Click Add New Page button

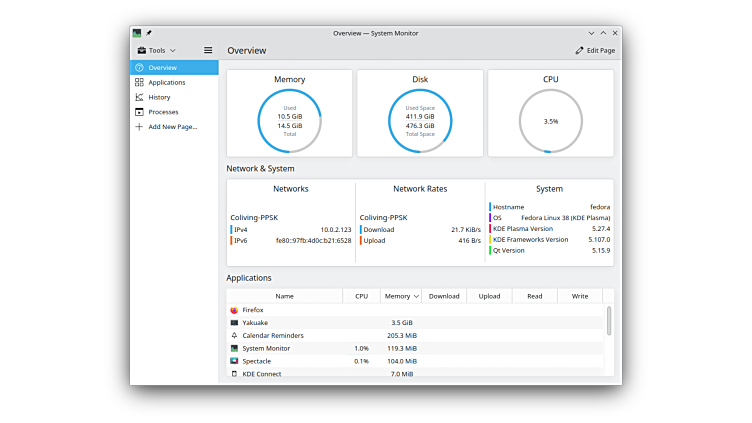(172, 127)
